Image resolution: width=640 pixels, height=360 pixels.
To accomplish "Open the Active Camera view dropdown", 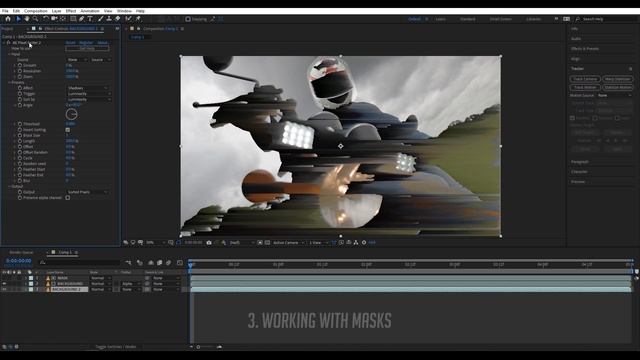I will [x=289, y=242].
